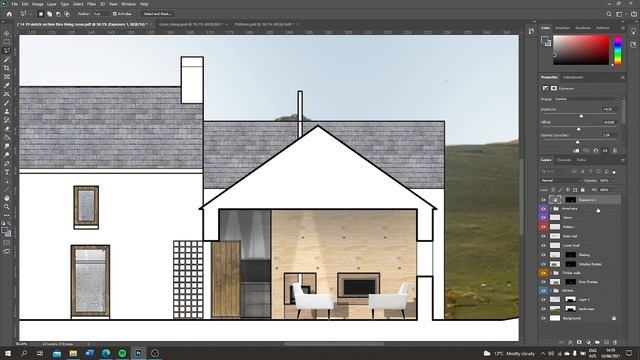The width and height of the screenshot is (640, 360).
Task: Hide the Glazing layer
Action: [543, 255]
